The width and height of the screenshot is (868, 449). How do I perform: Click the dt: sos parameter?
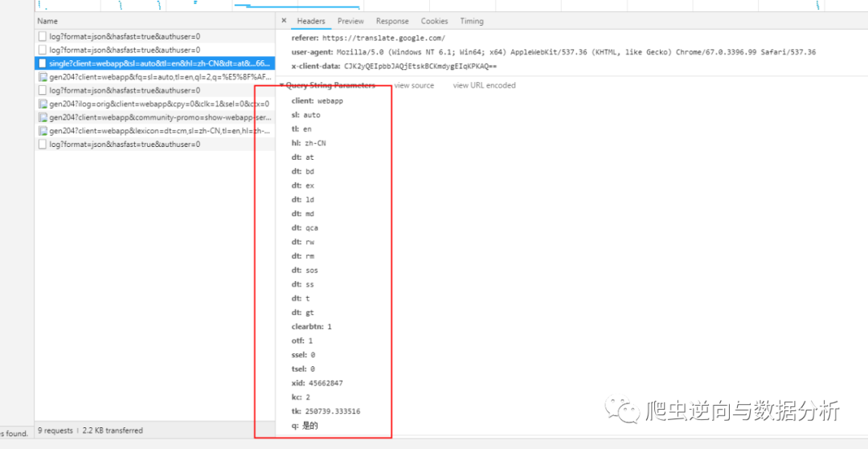click(x=305, y=271)
